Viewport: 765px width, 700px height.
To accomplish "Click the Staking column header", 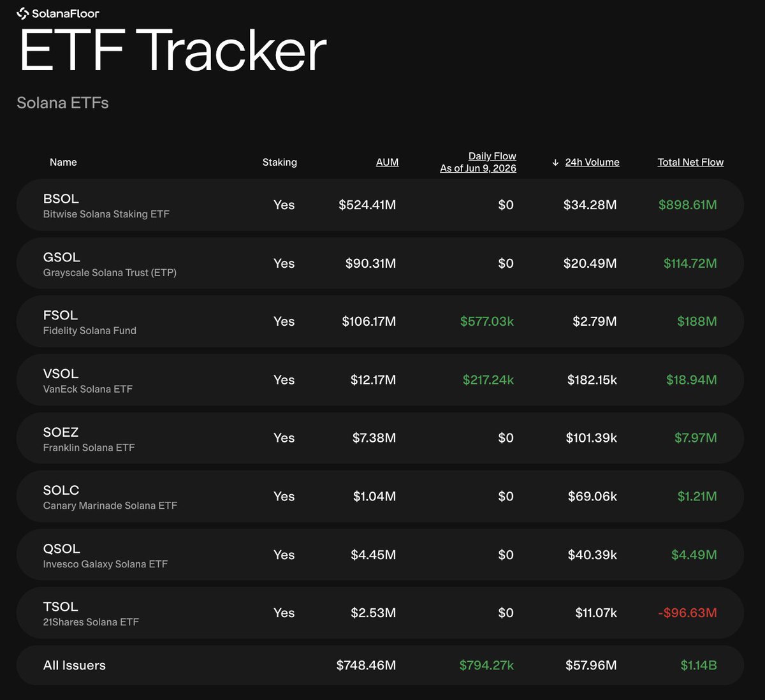I will click(x=280, y=162).
